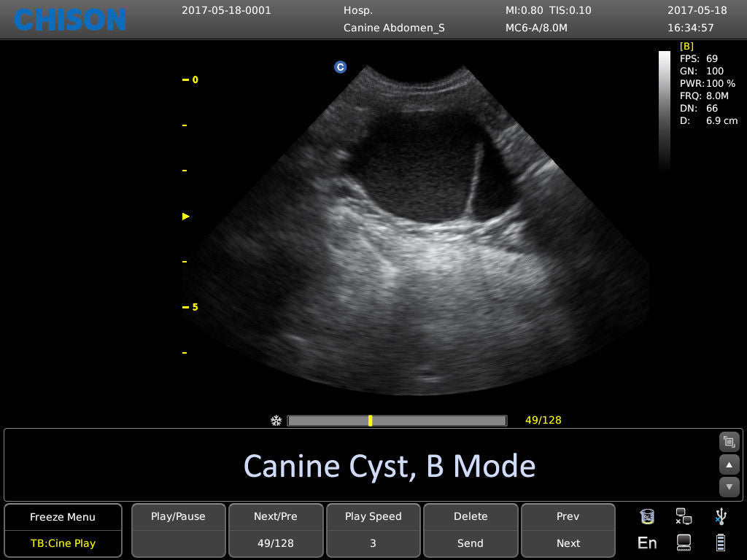Switch the En input language indicator

coord(646,542)
